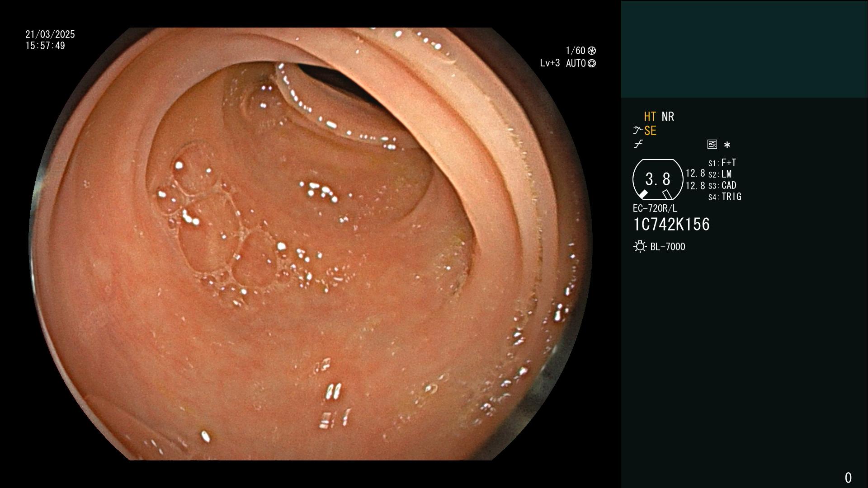Click the date 21/03/2025
The height and width of the screenshot is (488, 868).
tap(50, 34)
